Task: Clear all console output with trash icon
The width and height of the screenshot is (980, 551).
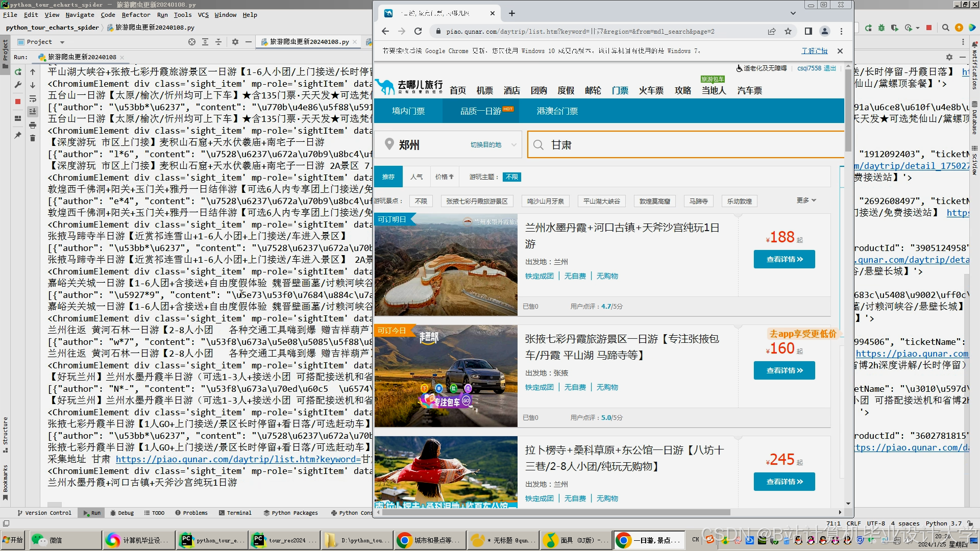Action: point(33,138)
